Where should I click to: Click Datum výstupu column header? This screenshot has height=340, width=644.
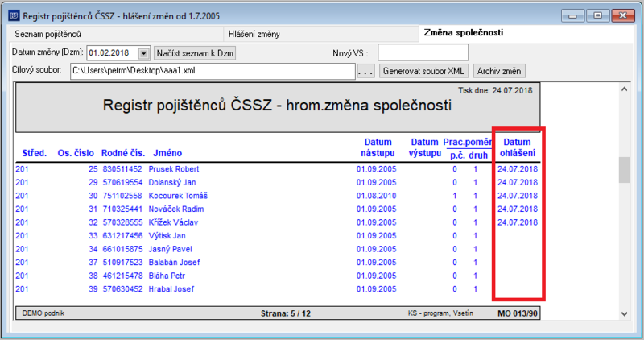tap(425, 147)
